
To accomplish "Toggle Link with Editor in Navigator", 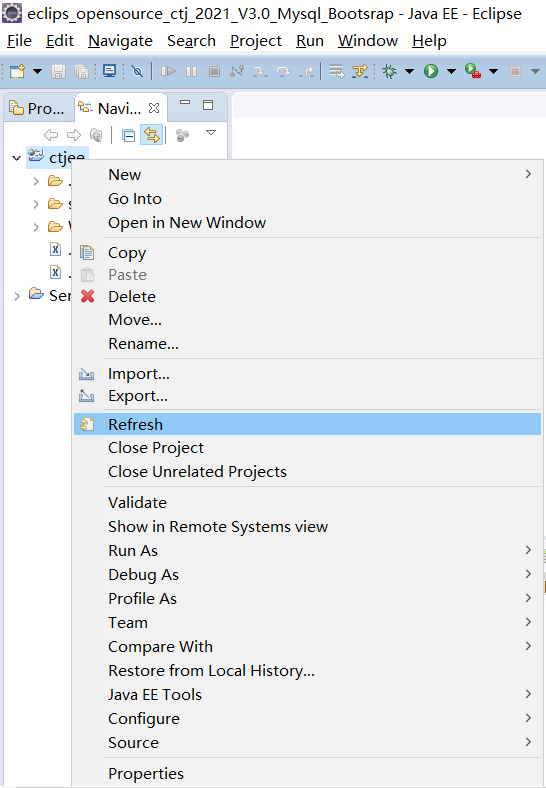I will [x=152, y=135].
